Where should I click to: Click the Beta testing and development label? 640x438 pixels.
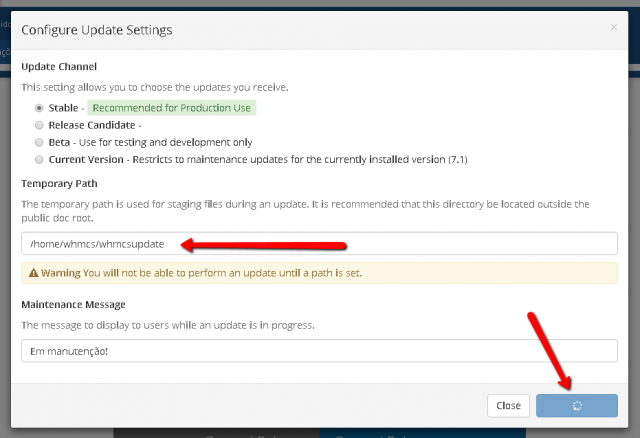(x=150, y=142)
